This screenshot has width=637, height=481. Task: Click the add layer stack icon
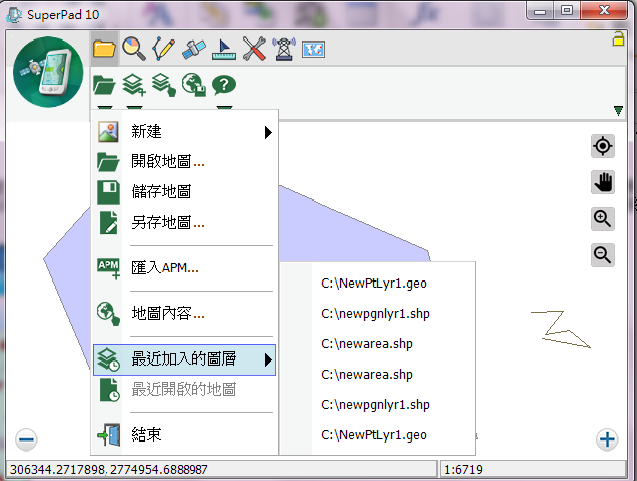point(134,85)
